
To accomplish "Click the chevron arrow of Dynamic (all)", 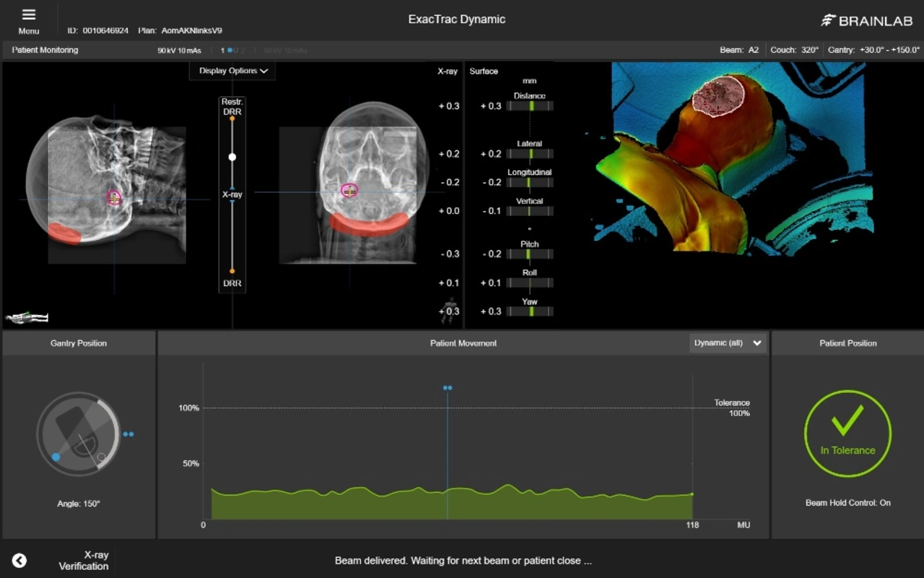I will click(x=757, y=343).
